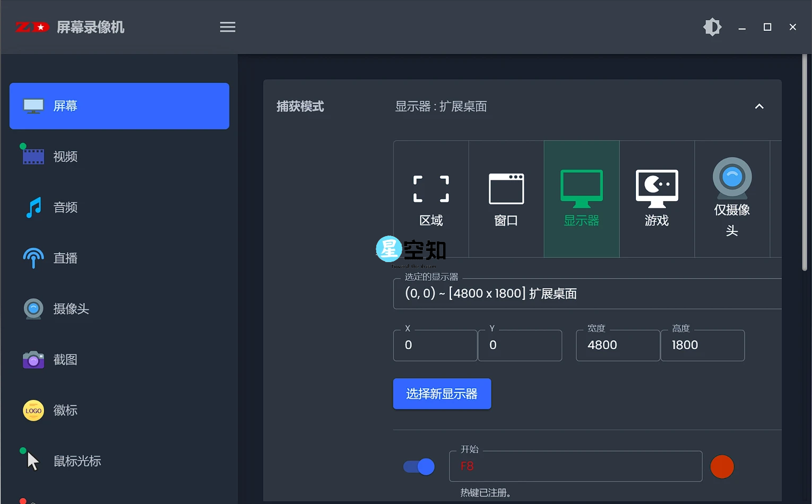812x504 pixels.
Task: Edit the 宽度 value field
Action: [x=617, y=345]
